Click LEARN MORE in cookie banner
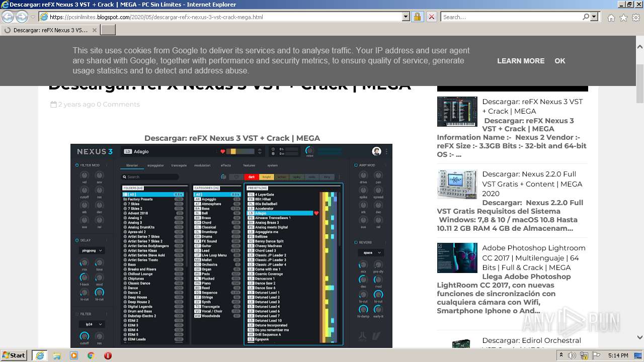 tap(521, 61)
